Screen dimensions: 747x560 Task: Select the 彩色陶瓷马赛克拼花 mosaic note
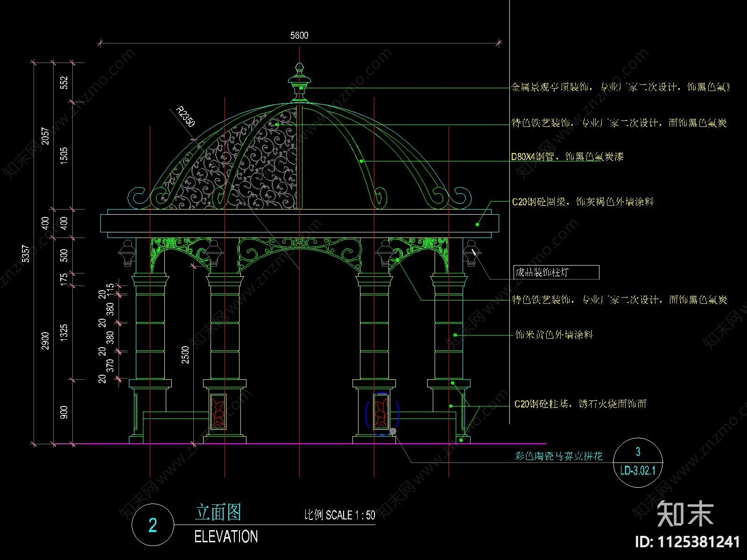pyautogui.click(x=559, y=456)
